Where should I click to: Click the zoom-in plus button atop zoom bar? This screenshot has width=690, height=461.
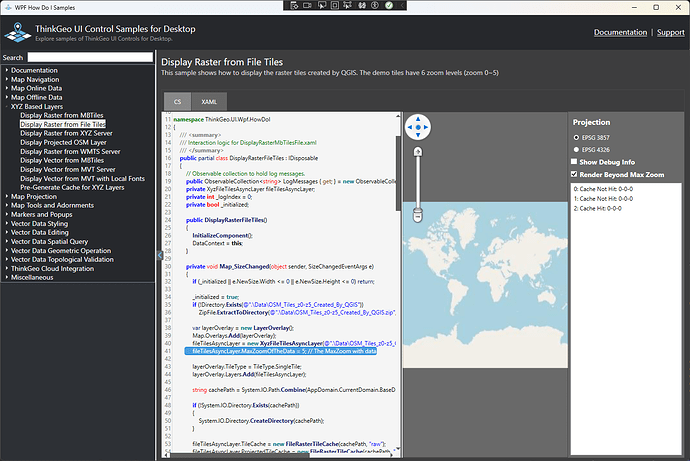(x=418, y=152)
